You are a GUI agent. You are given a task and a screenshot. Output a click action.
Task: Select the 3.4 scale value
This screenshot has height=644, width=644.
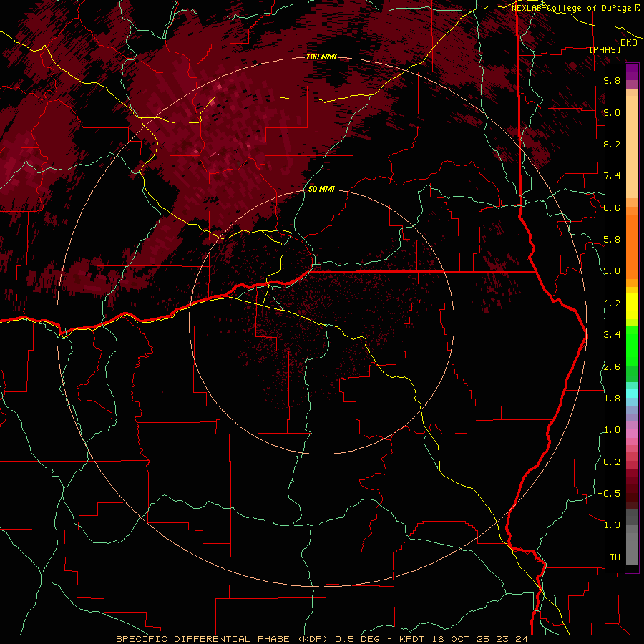tap(612, 335)
